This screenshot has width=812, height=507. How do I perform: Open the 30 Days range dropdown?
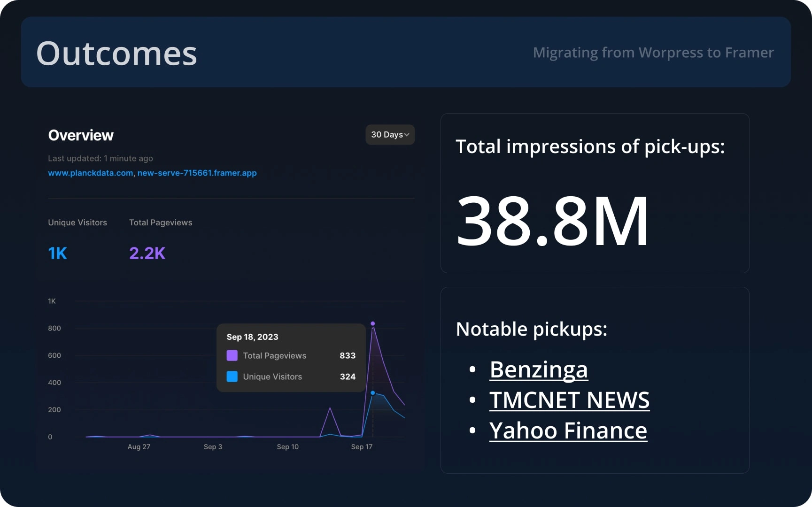point(389,135)
